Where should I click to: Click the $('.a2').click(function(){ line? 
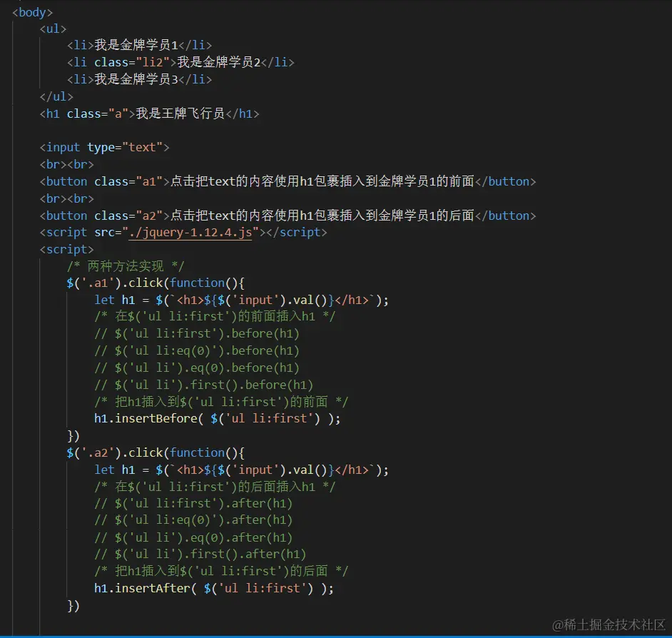click(156, 452)
